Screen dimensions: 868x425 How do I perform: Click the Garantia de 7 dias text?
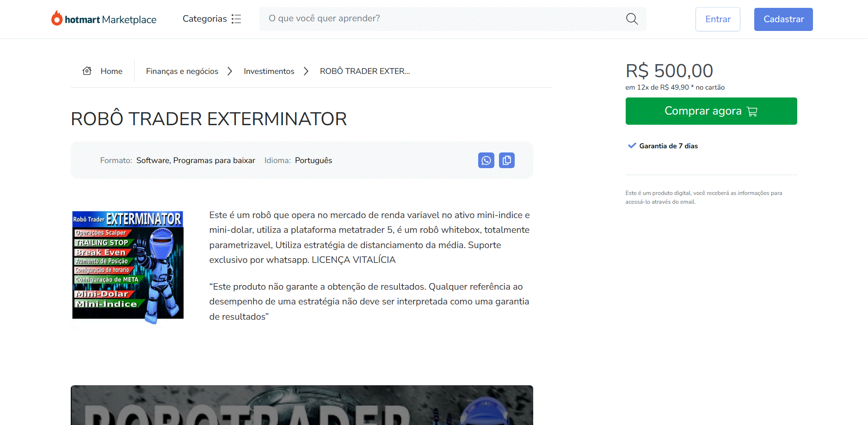pos(669,146)
